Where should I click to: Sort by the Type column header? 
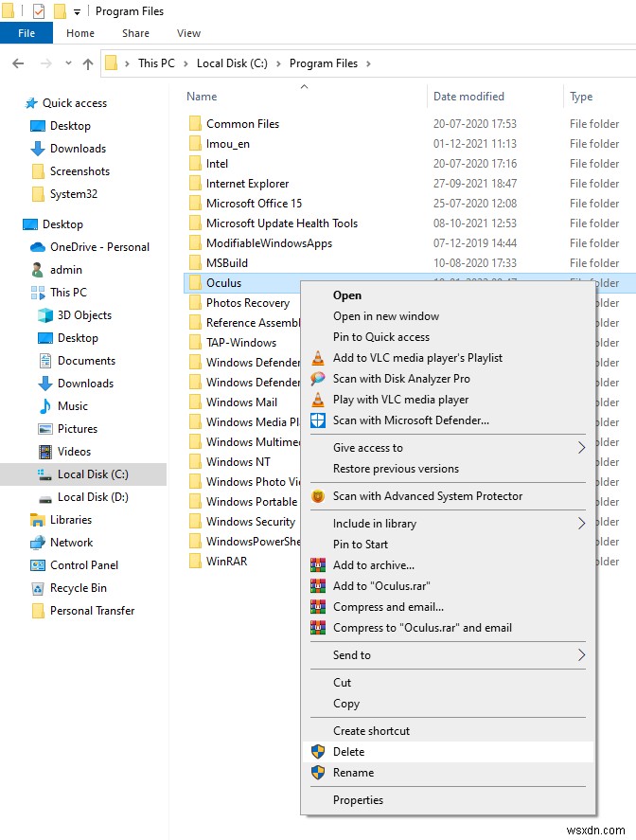[x=581, y=97]
